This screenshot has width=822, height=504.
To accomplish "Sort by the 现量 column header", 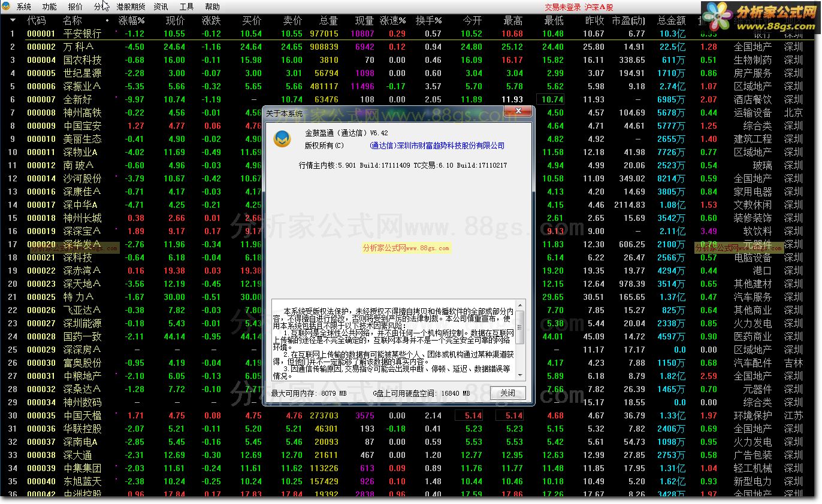I will 364,20.
